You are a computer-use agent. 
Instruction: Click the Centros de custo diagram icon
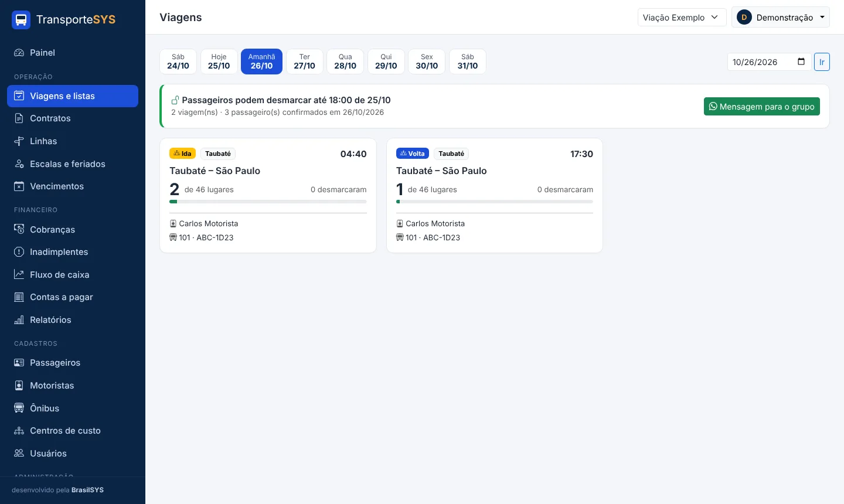19,431
